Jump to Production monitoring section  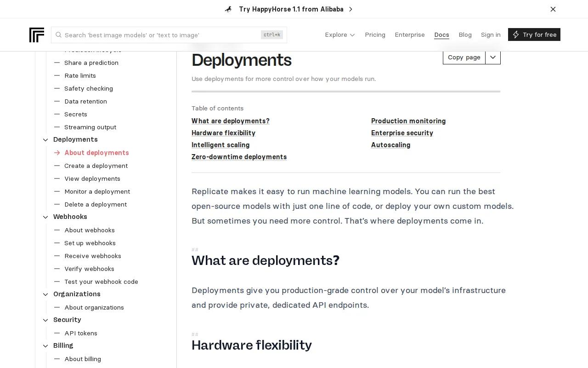pyautogui.click(x=408, y=121)
